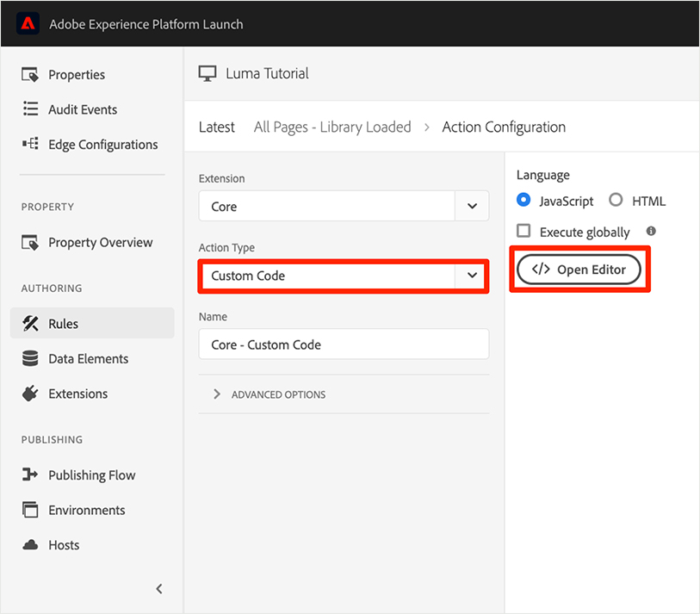Select Rules in the Authoring section

click(x=92, y=323)
